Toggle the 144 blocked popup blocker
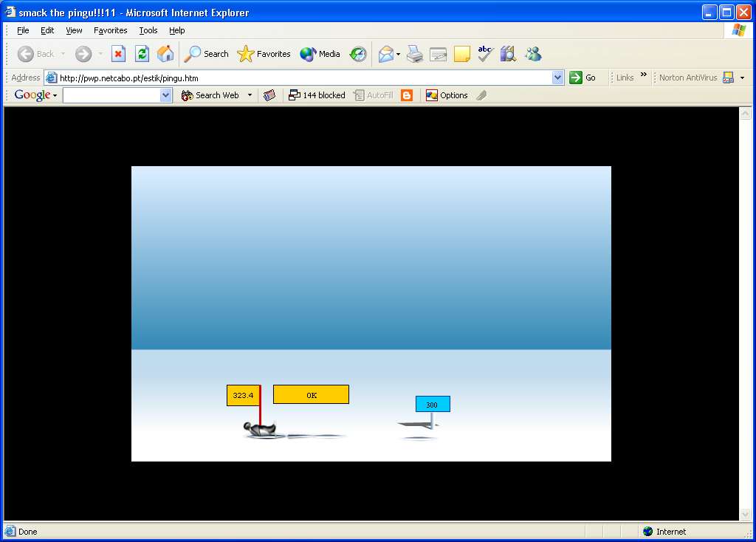The image size is (756, 542). pyautogui.click(x=317, y=95)
